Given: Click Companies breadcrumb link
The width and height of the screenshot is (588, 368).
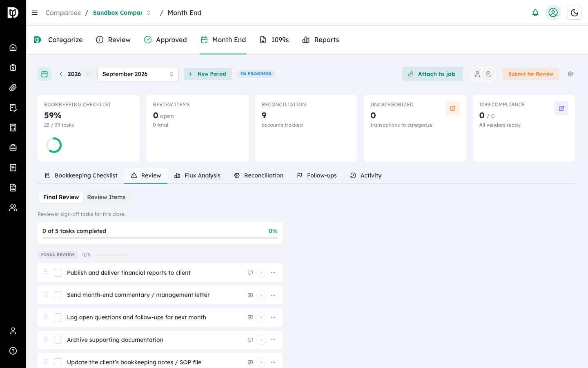Looking at the screenshot, I should (x=63, y=13).
